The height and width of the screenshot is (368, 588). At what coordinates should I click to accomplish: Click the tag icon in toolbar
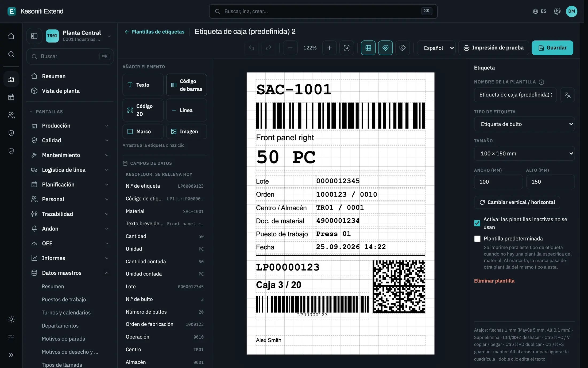pos(403,48)
